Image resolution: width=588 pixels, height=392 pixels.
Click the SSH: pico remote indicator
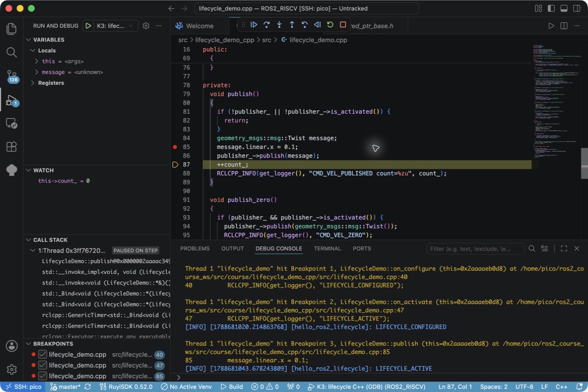click(23, 387)
